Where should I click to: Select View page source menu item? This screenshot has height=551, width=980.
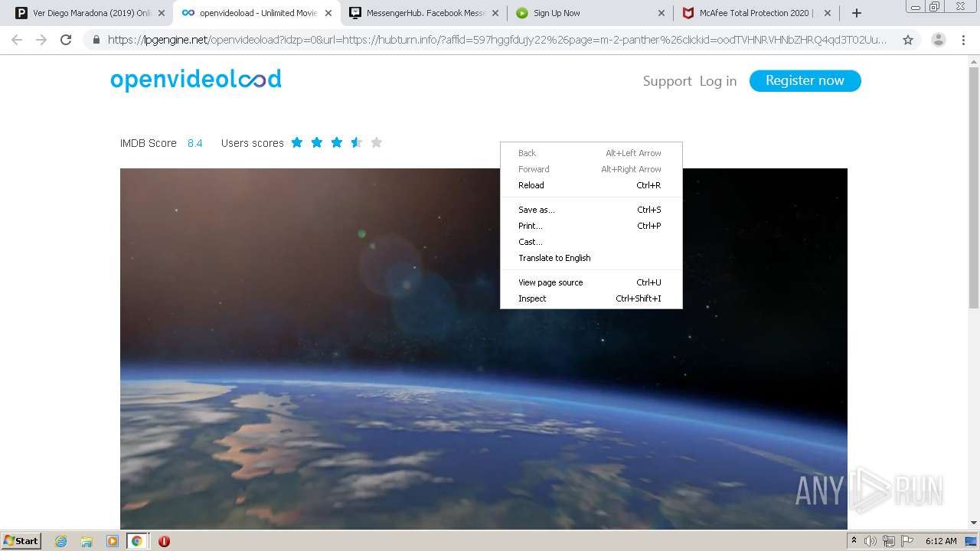pyautogui.click(x=591, y=282)
